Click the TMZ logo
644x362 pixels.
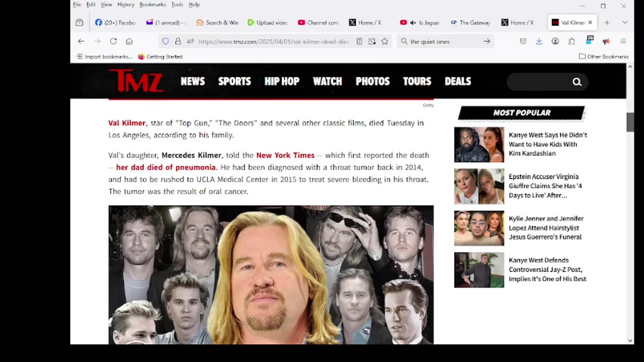click(136, 81)
